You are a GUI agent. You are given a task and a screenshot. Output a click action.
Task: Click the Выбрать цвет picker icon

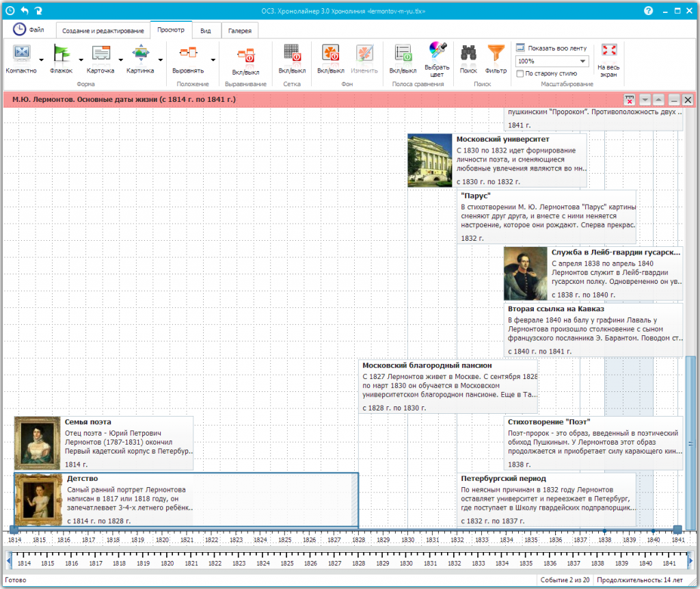pyautogui.click(x=437, y=55)
